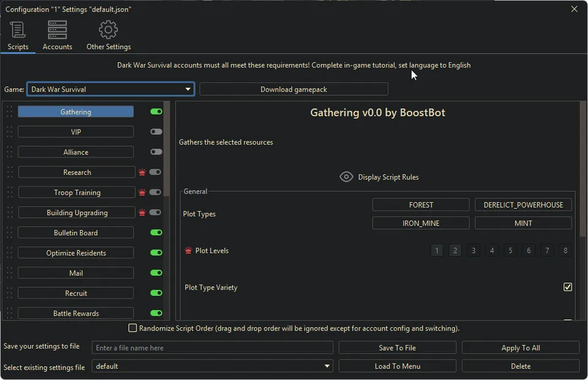Open the Scripts tab icon

[x=18, y=29]
